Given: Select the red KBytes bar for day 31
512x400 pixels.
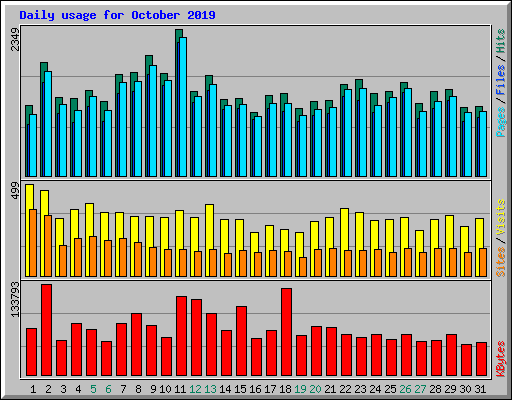Looking at the screenshot, I should pyautogui.click(x=481, y=359).
